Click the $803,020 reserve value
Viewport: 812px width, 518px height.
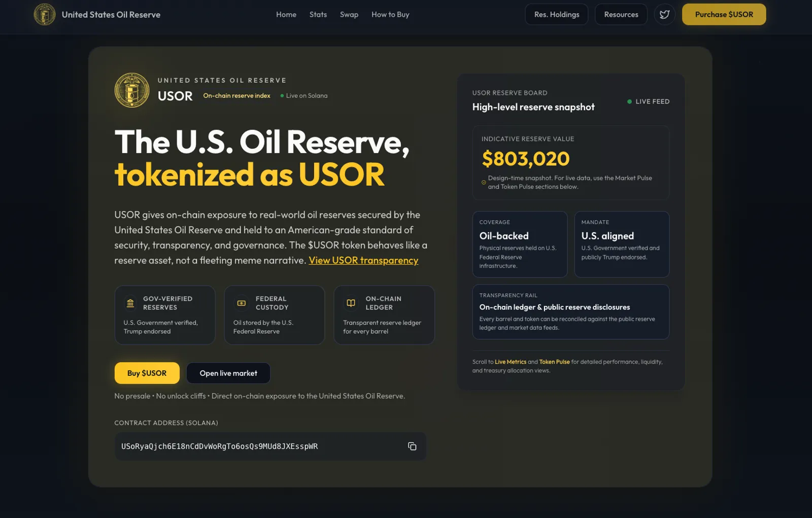pos(526,159)
